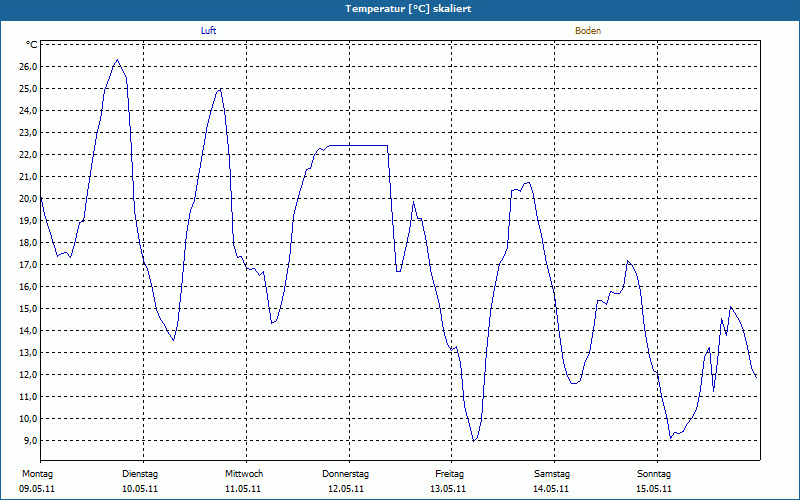Click the Donnerstag day label
The height and width of the screenshot is (500, 800).
tap(345, 474)
